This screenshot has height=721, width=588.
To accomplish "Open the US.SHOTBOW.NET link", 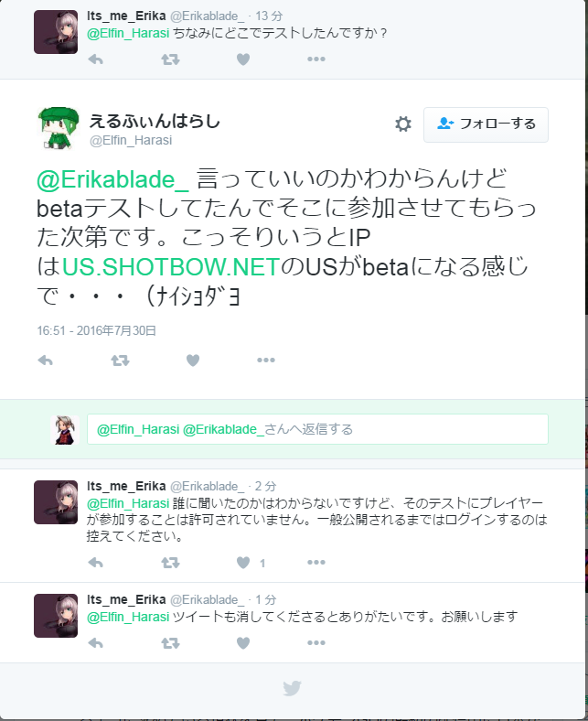I will [x=171, y=266].
